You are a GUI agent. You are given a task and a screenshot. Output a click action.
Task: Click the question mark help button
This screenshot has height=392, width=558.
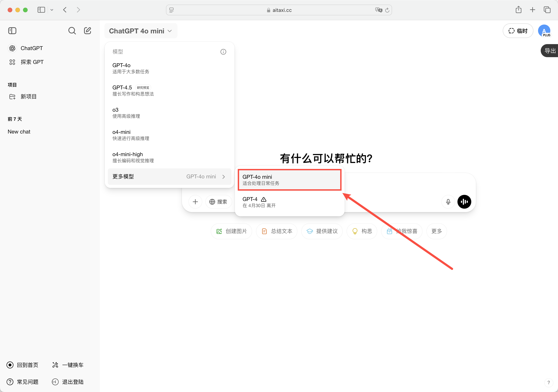pos(548,383)
